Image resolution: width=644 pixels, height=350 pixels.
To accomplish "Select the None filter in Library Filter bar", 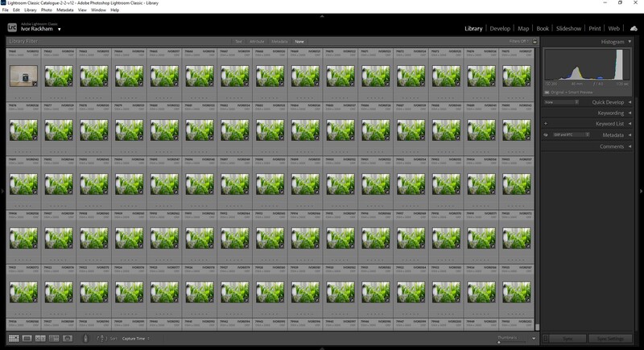I will 299,42.
